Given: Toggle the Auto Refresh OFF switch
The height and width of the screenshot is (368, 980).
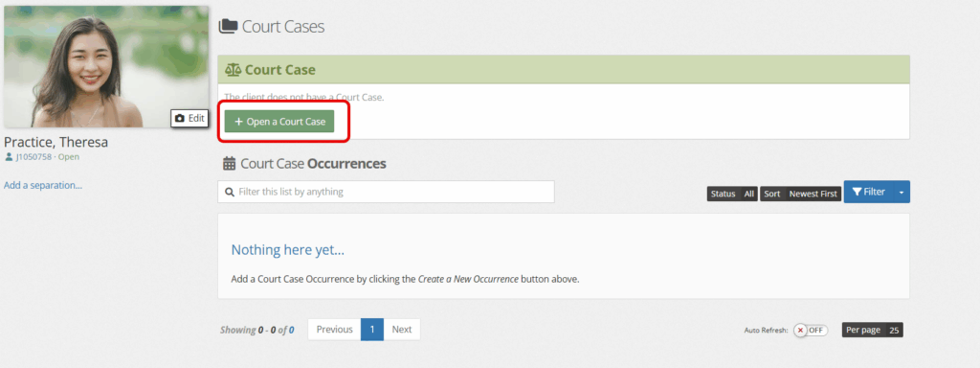Looking at the screenshot, I should coord(810,331).
